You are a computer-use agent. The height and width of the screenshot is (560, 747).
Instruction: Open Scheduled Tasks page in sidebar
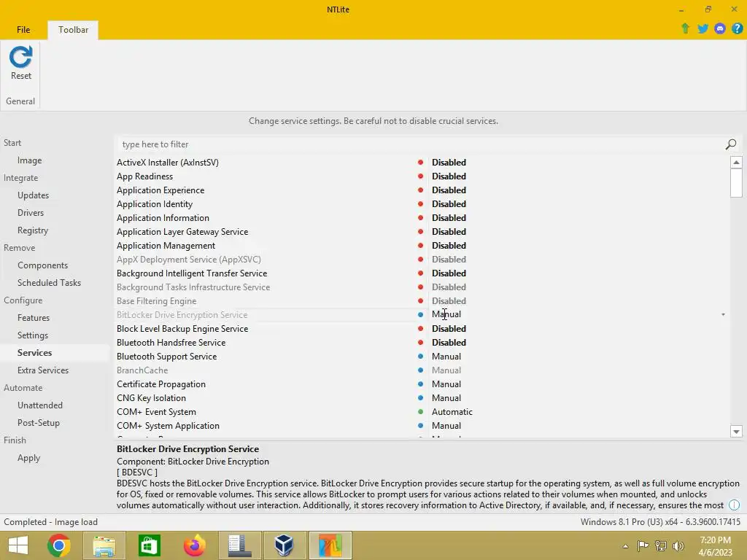[x=49, y=283]
